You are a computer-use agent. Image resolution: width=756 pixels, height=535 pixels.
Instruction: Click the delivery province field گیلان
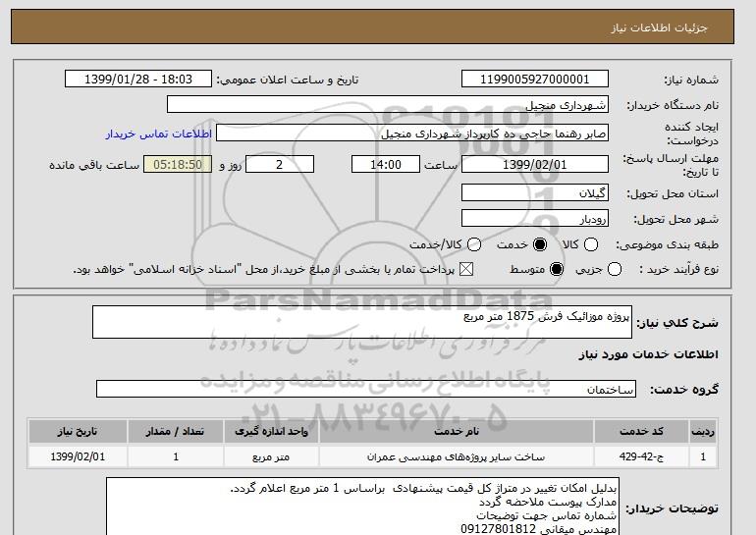(x=535, y=192)
